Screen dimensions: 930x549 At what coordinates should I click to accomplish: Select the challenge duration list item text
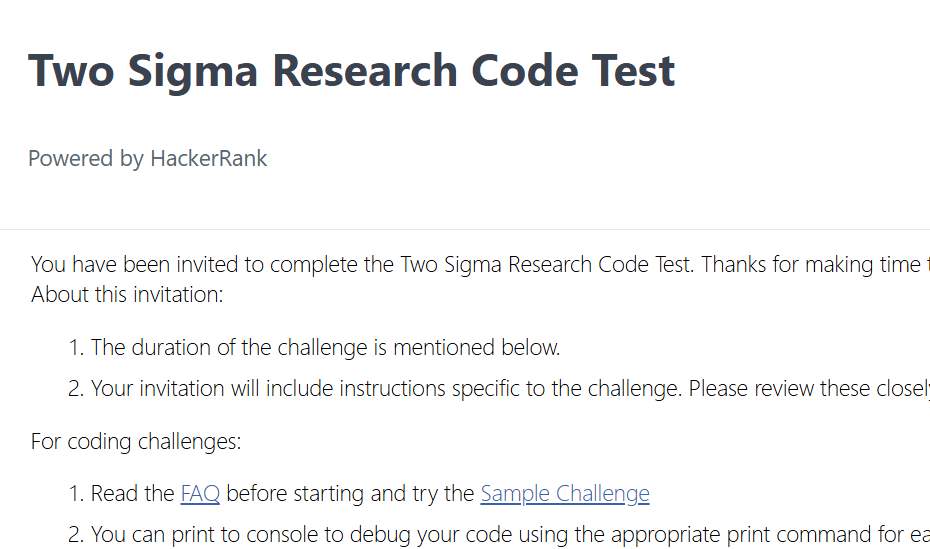(x=325, y=348)
